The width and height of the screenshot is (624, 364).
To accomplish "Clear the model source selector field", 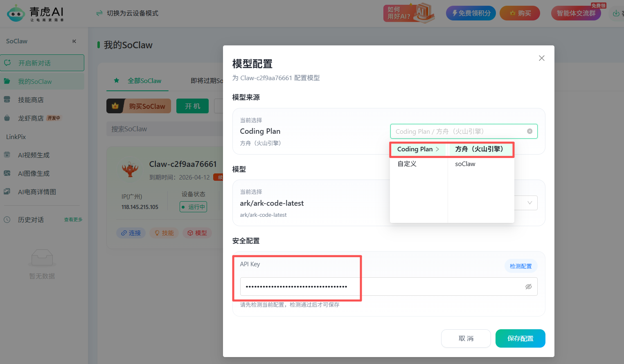I will point(529,131).
